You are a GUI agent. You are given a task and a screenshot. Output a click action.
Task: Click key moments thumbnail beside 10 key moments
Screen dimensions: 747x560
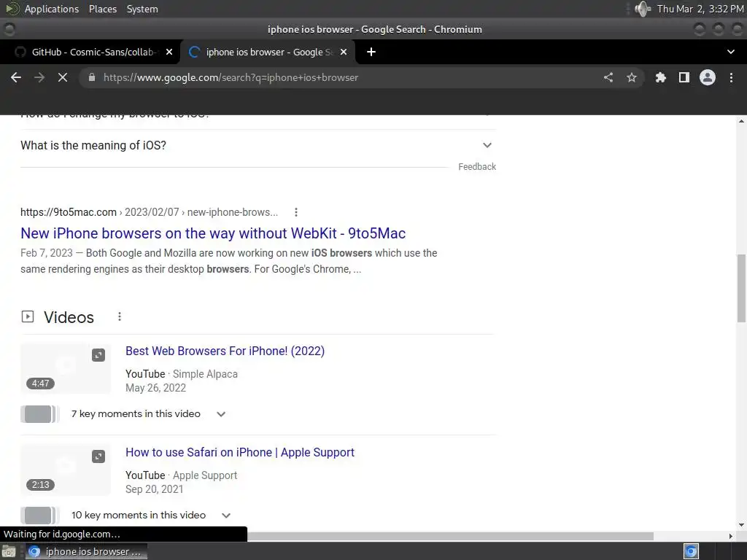click(40, 516)
